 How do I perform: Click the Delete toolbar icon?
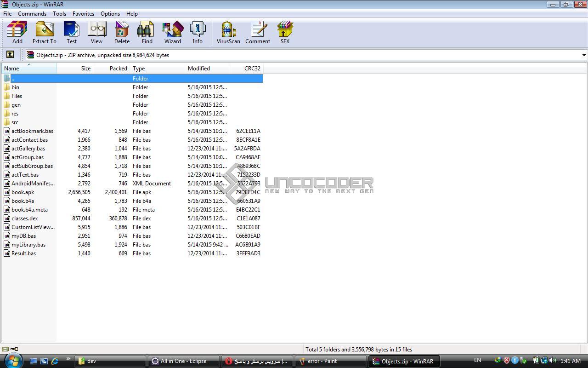[x=122, y=32]
